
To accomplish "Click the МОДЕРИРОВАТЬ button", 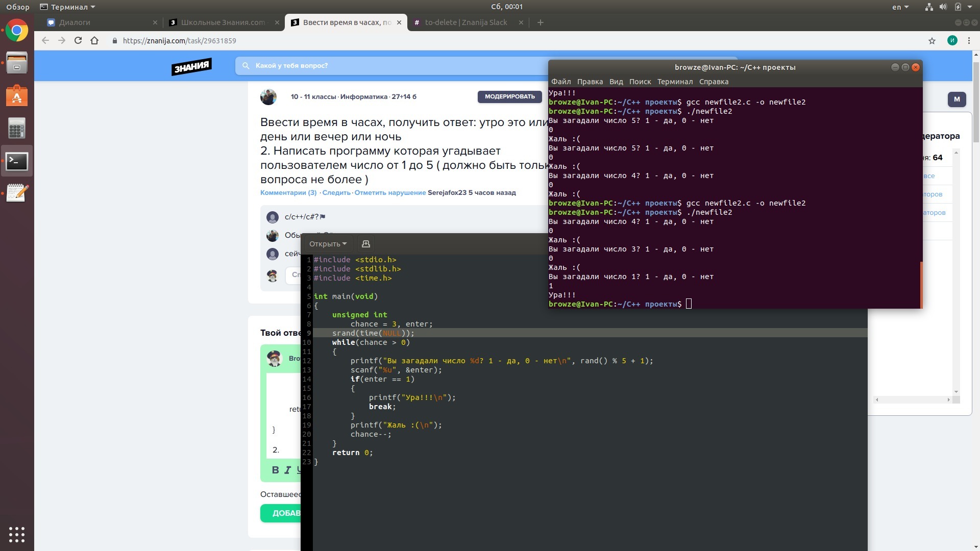I will [x=509, y=96].
